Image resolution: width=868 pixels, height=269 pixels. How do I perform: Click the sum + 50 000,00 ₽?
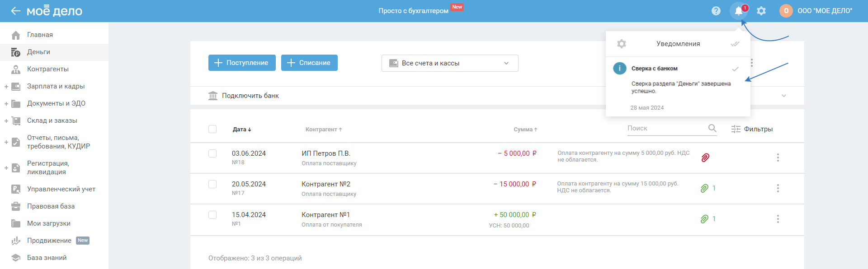(x=515, y=215)
